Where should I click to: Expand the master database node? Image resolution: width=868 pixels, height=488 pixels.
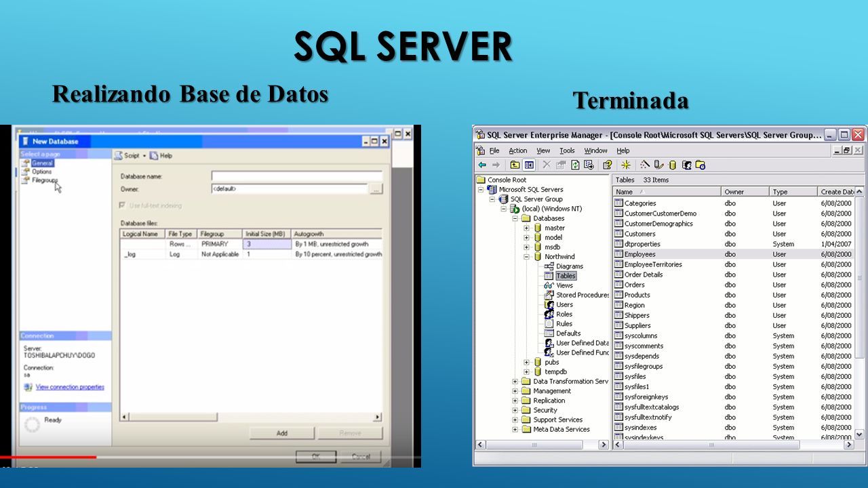[x=526, y=228]
